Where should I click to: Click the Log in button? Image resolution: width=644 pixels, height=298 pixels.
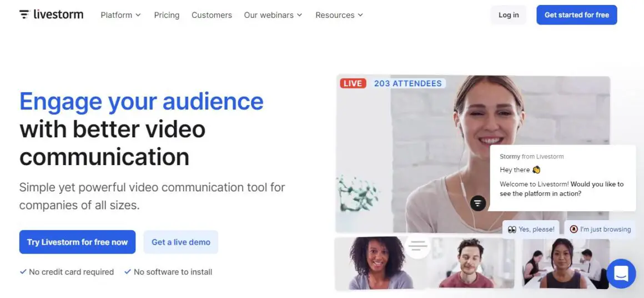pos(509,15)
